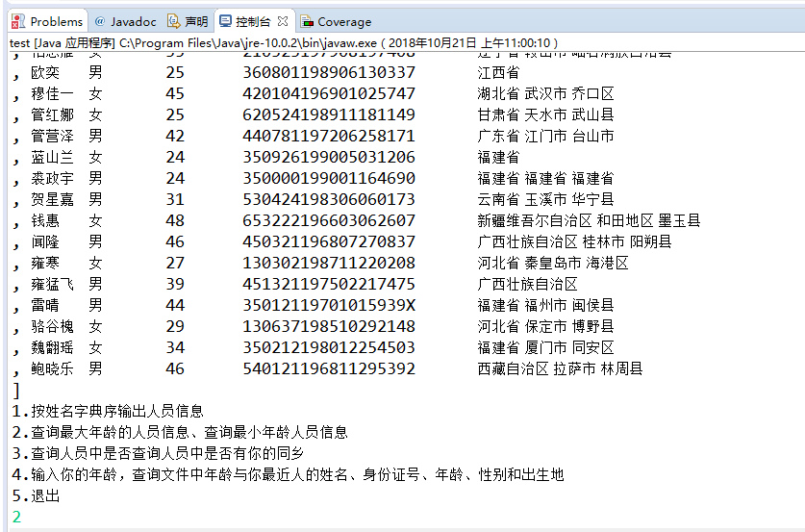The width and height of the screenshot is (805, 532).
Task: Click address 云南省 玉溪市 华宁县
Action: [x=545, y=199]
